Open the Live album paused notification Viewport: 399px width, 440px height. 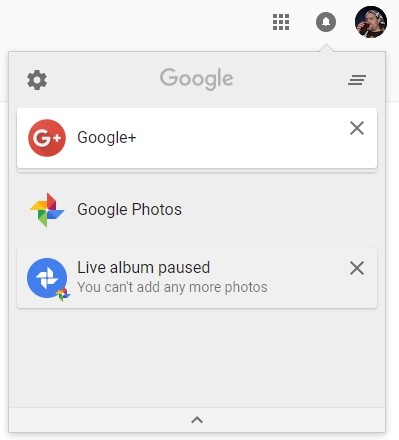(x=197, y=278)
